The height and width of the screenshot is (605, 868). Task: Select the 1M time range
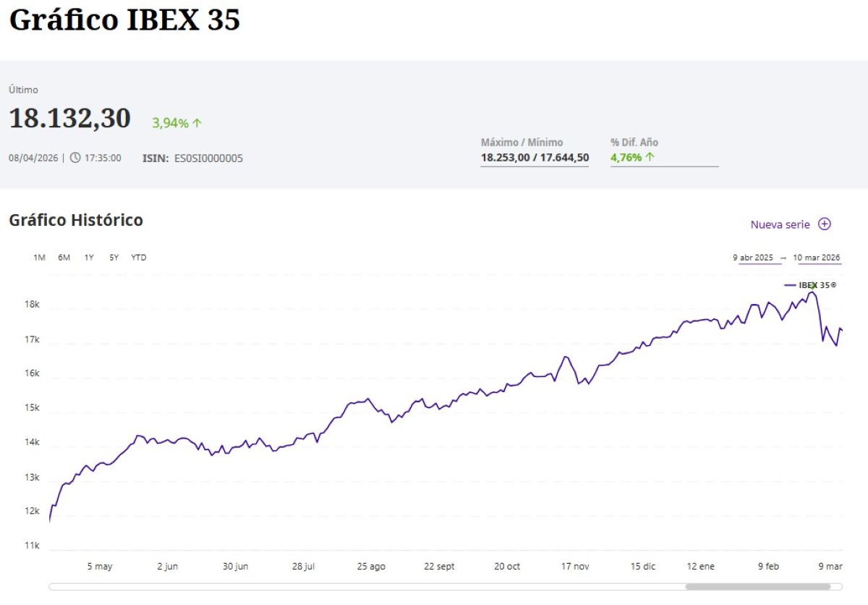point(39,258)
